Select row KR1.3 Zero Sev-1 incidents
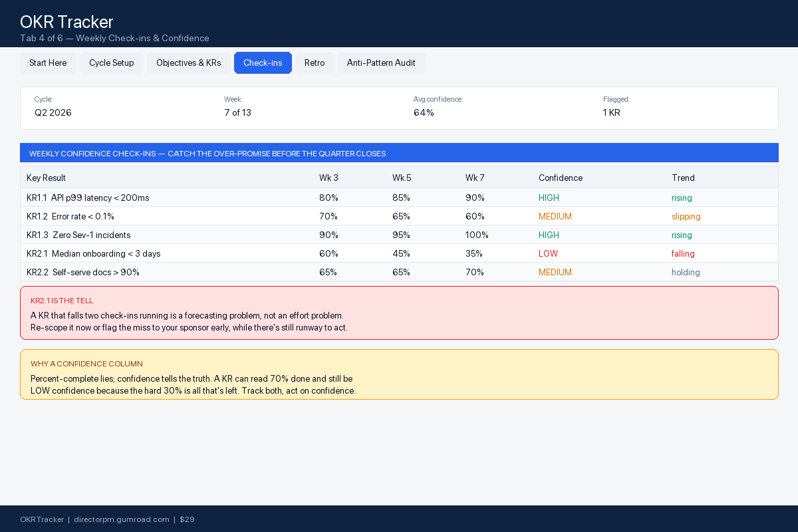Image resolution: width=798 pixels, height=532 pixels. coord(399,235)
